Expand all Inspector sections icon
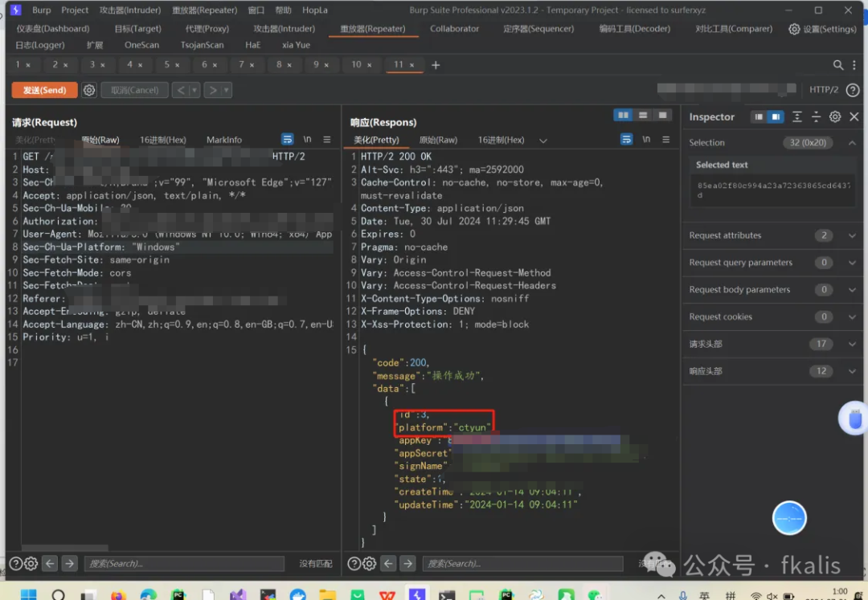 point(796,116)
